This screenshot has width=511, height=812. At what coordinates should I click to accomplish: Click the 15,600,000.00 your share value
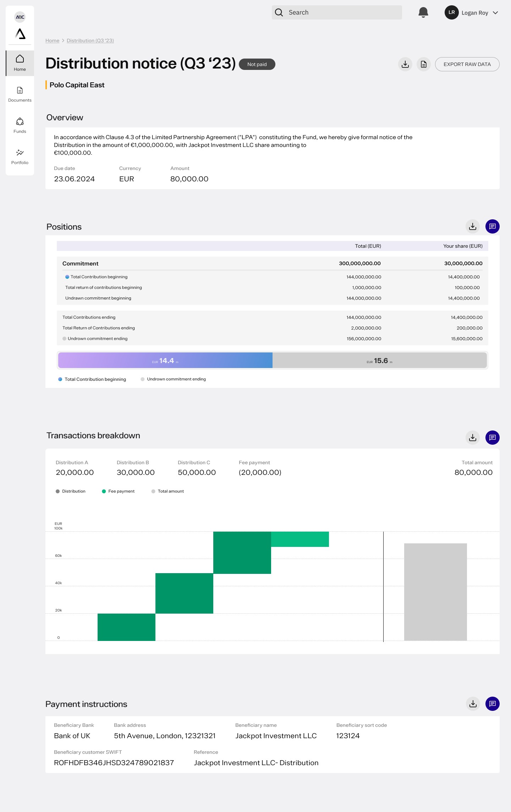pos(467,339)
